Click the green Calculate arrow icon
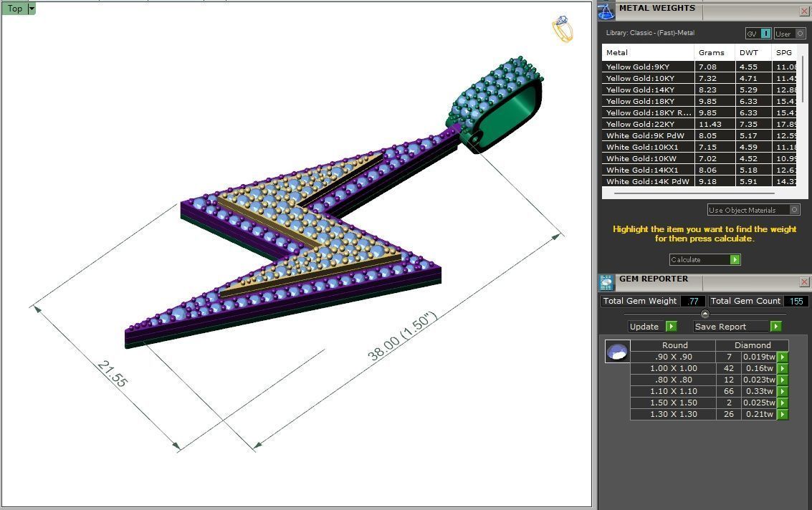Screen dimensions: 812x510 point(735,259)
